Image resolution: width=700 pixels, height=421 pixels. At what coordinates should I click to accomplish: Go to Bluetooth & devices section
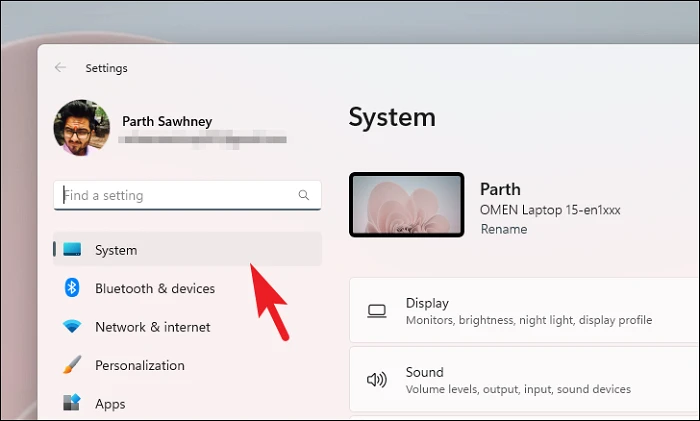[155, 288]
